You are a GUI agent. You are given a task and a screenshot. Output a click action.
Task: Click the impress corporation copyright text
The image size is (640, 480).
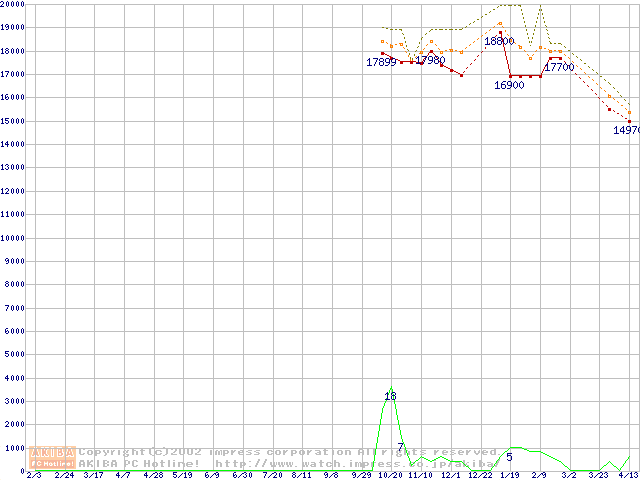[290, 452]
